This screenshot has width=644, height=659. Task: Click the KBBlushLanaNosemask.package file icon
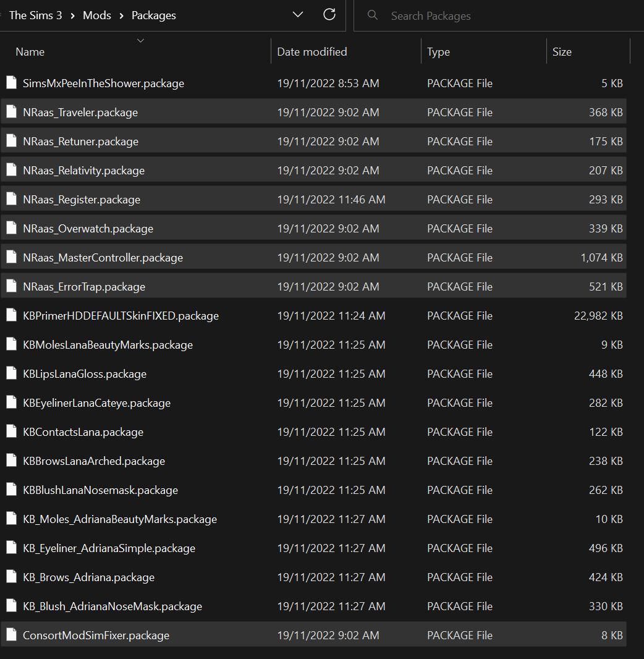pos(11,489)
